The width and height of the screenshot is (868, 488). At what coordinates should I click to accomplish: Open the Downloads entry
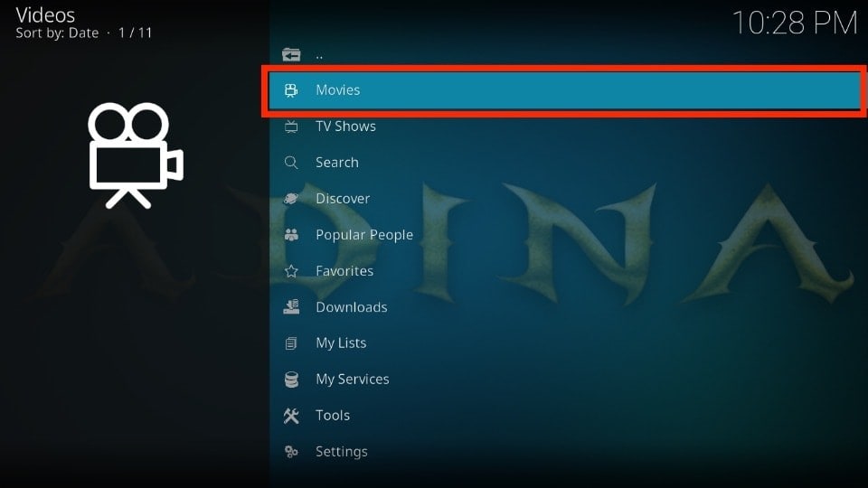(x=564, y=307)
